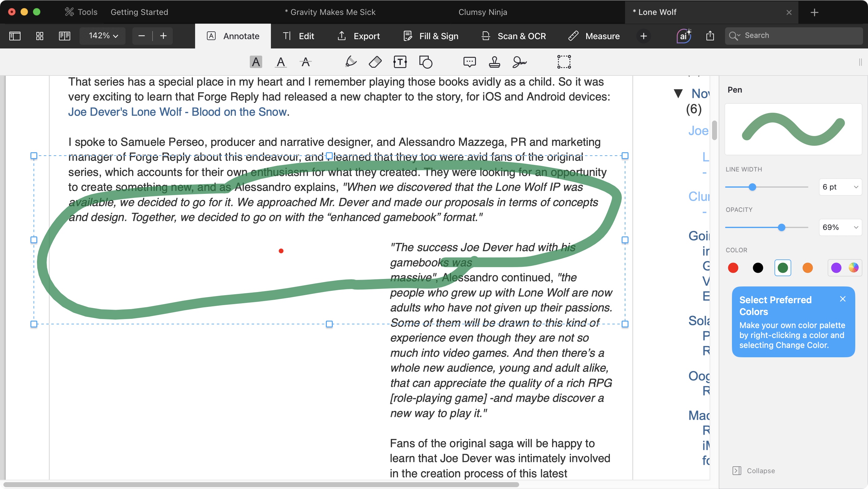Pick the red pen color
Image resolution: width=868 pixels, height=489 pixels.
[733, 268]
